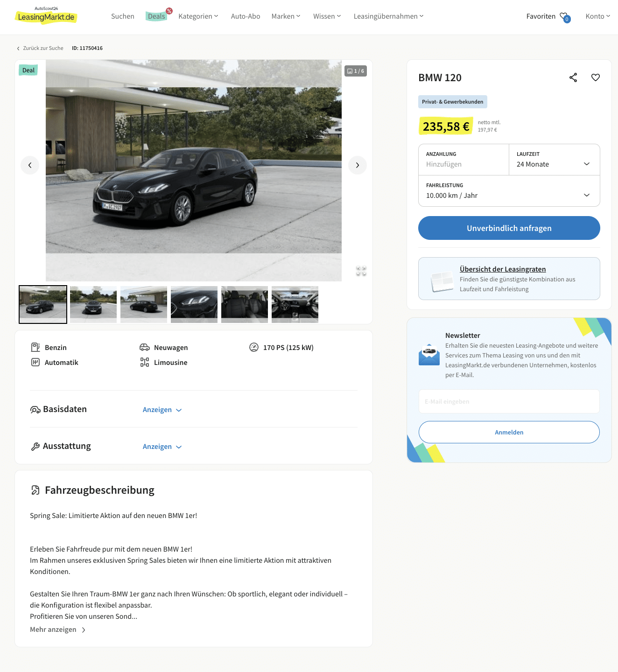The height and width of the screenshot is (672, 618).
Task: Click the Ausstattung wrench icon
Action: (x=35, y=447)
